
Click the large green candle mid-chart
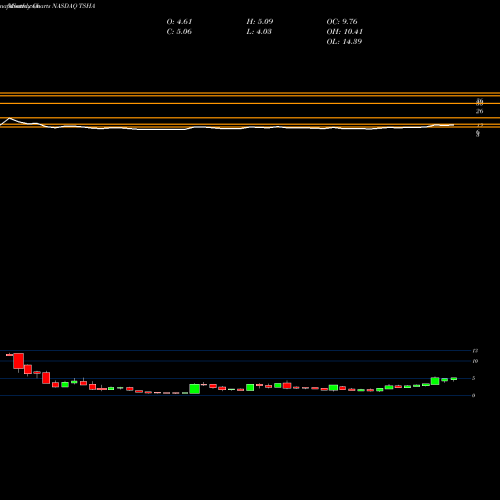click(x=195, y=389)
